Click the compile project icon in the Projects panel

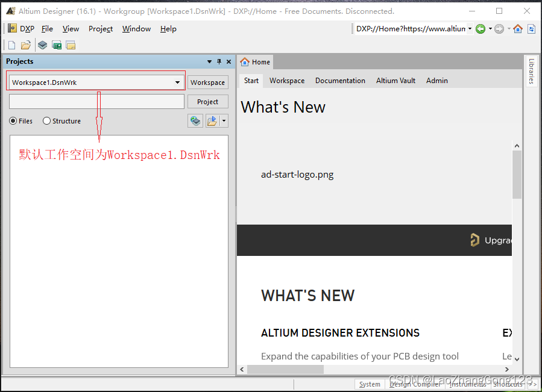point(195,121)
